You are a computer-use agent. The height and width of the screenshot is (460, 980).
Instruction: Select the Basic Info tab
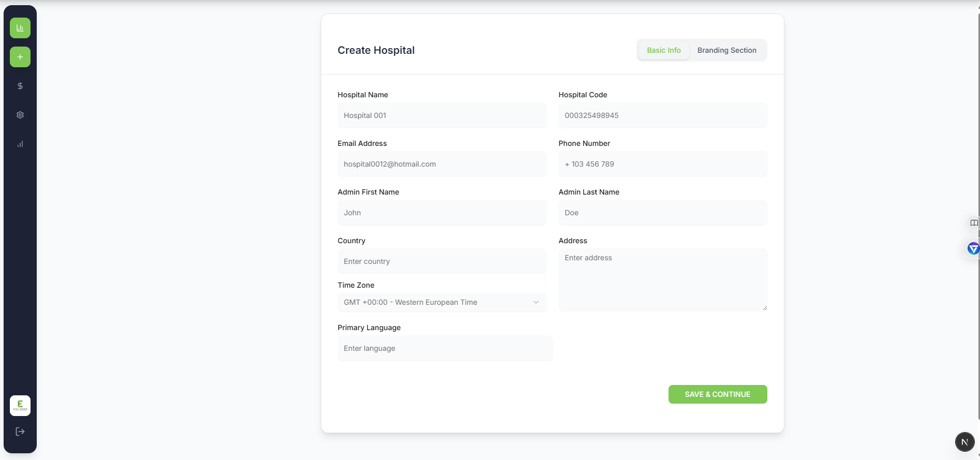(663, 50)
